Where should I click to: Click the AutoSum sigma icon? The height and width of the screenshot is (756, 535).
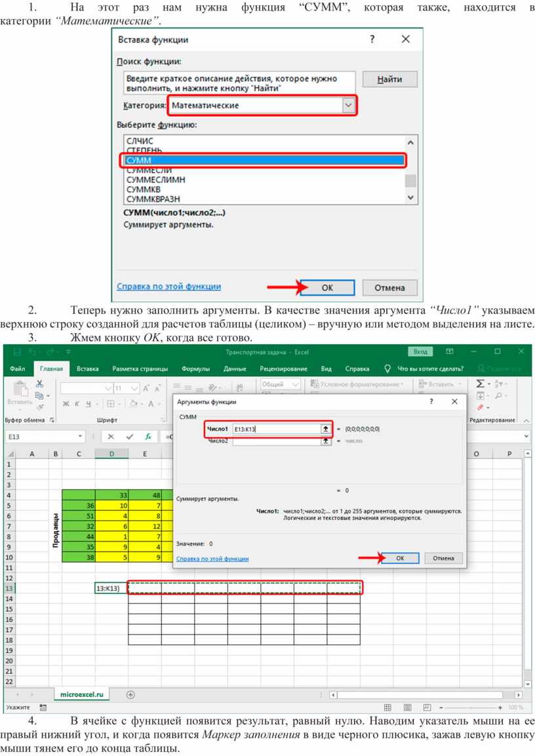click(x=480, y=384)
